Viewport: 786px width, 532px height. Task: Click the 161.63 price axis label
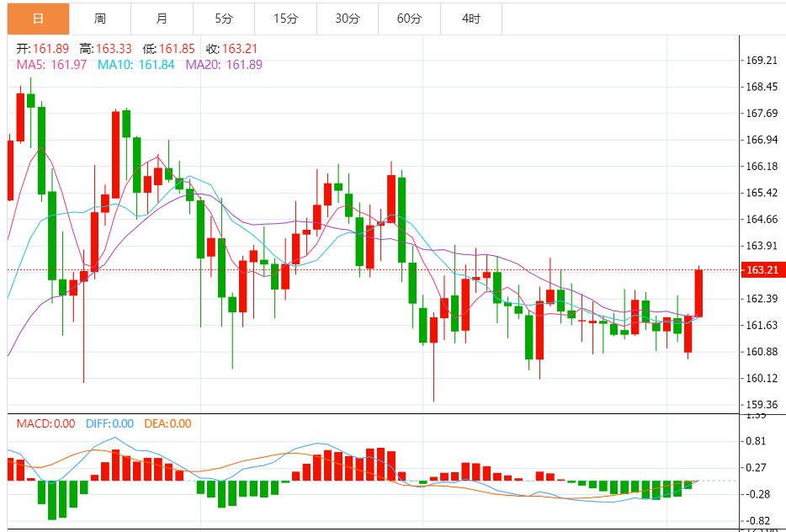[762, 326]
